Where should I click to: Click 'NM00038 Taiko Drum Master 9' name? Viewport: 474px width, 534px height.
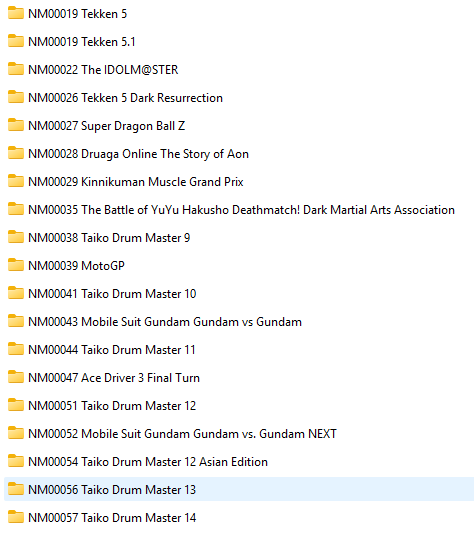(109, 238)
